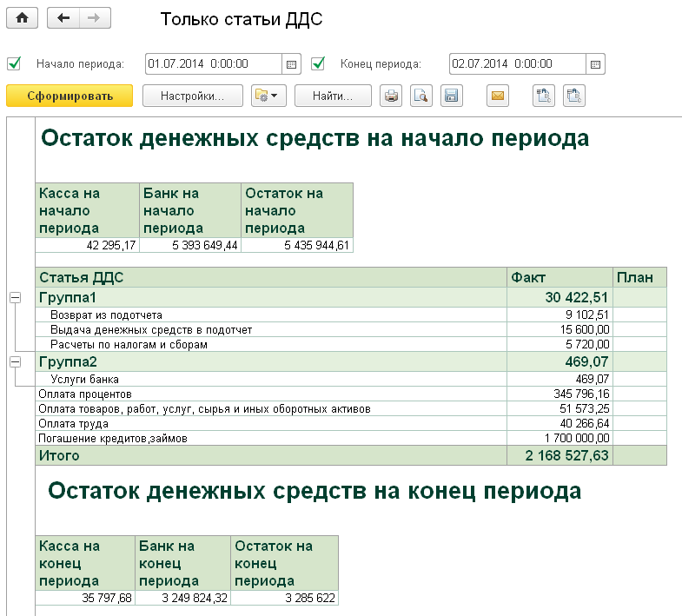Save the report with diskette icon

tap(452, 96)
